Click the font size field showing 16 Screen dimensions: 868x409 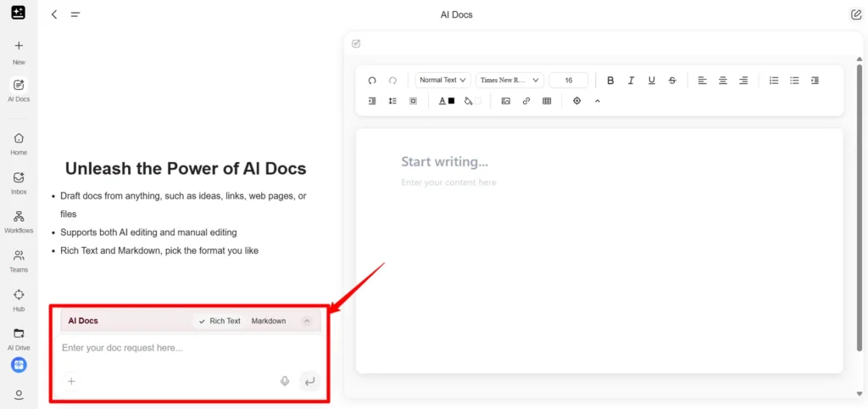click(569, 81)
